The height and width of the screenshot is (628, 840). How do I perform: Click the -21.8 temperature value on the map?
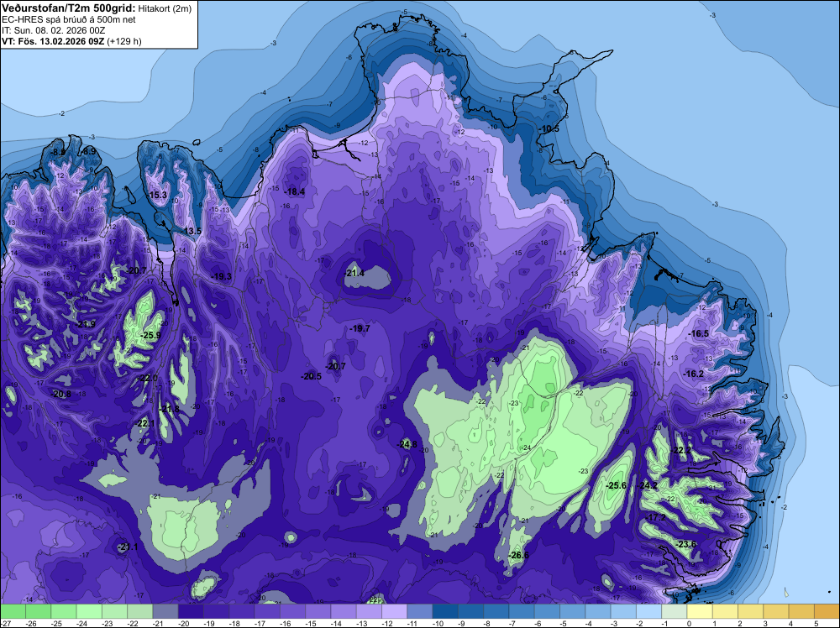tap(170, 409)
